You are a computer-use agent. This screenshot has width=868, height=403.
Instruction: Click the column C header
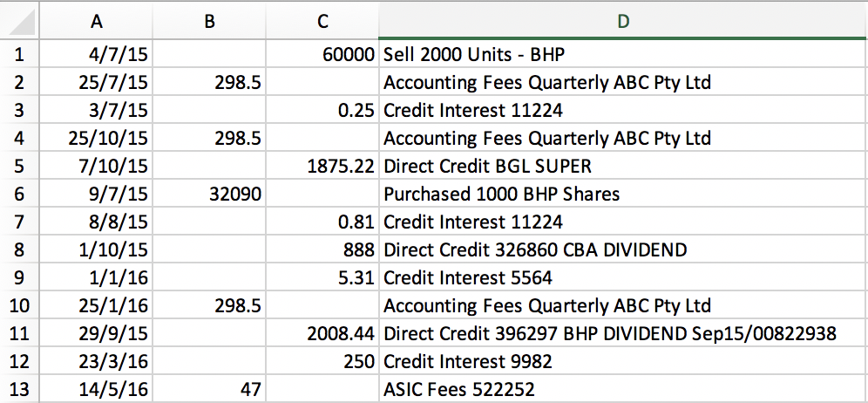[x=322, y=22]
